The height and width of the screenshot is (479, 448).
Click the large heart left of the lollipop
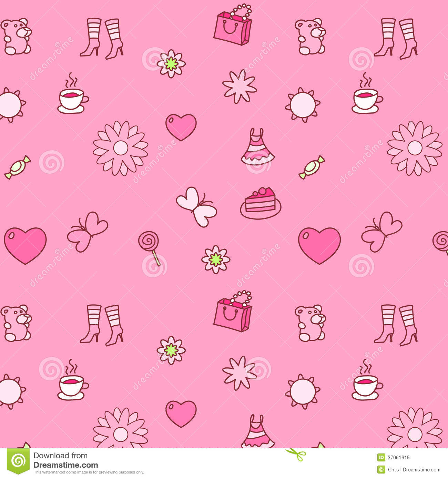click(x=25, y=245)
